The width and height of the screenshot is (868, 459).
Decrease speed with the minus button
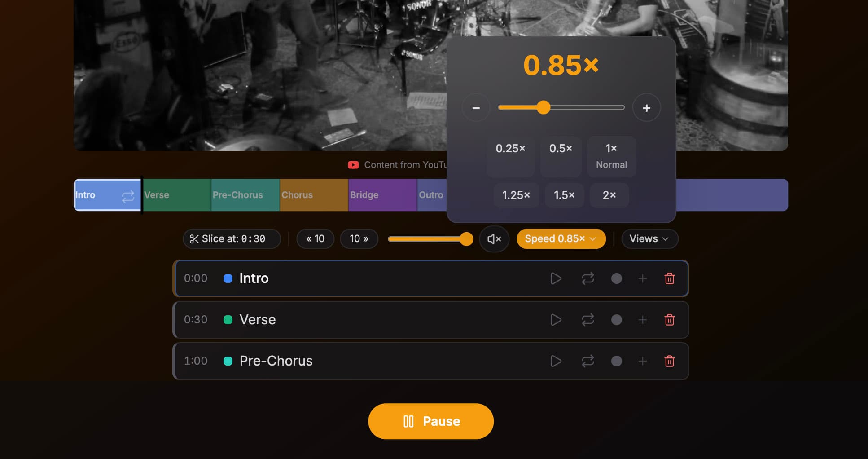476,107
